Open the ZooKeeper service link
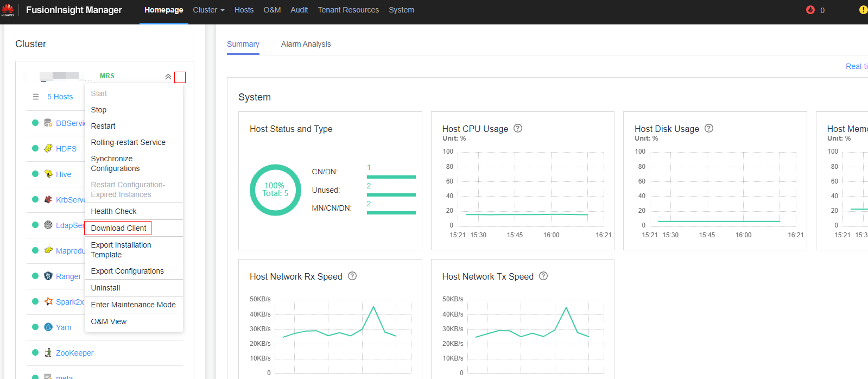Image resolution: width=868 pixels, height=379 pixels. [x=75, y=353]
